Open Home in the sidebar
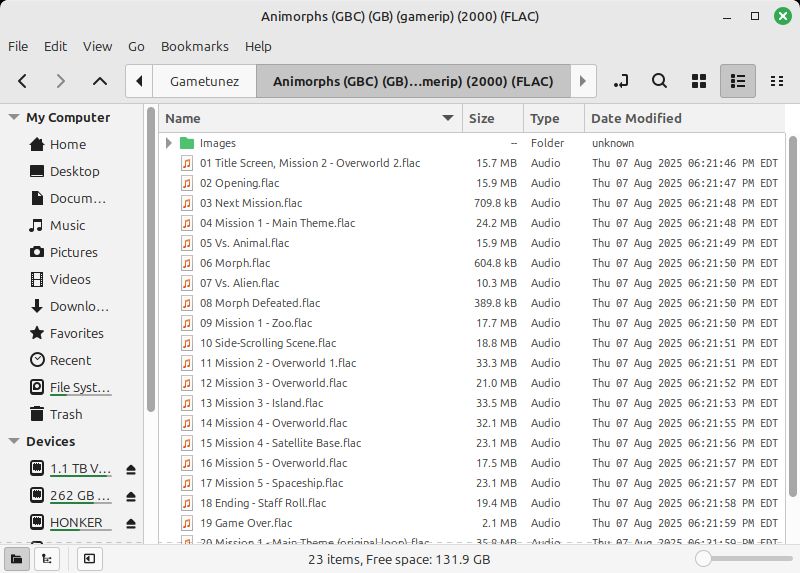 coord(67,144)
